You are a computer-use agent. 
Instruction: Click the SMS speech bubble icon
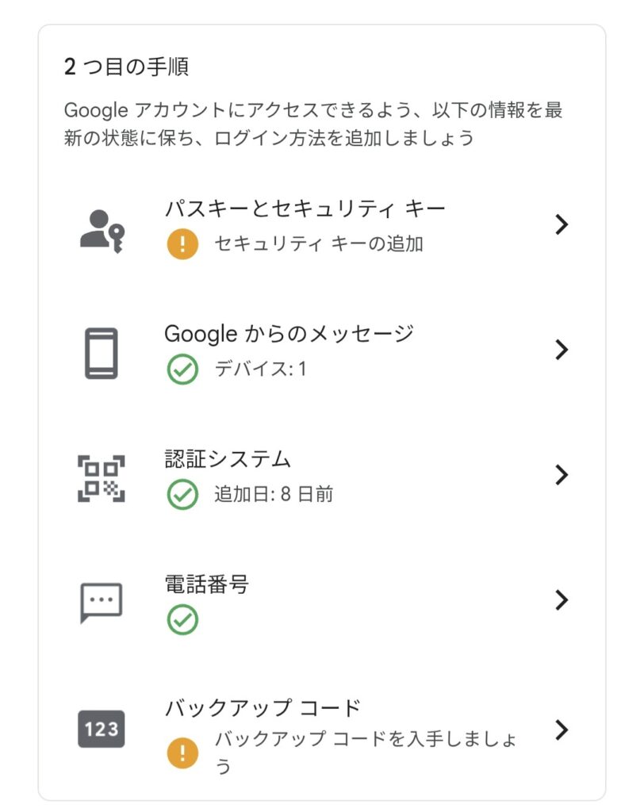click(x=101, y=603)
